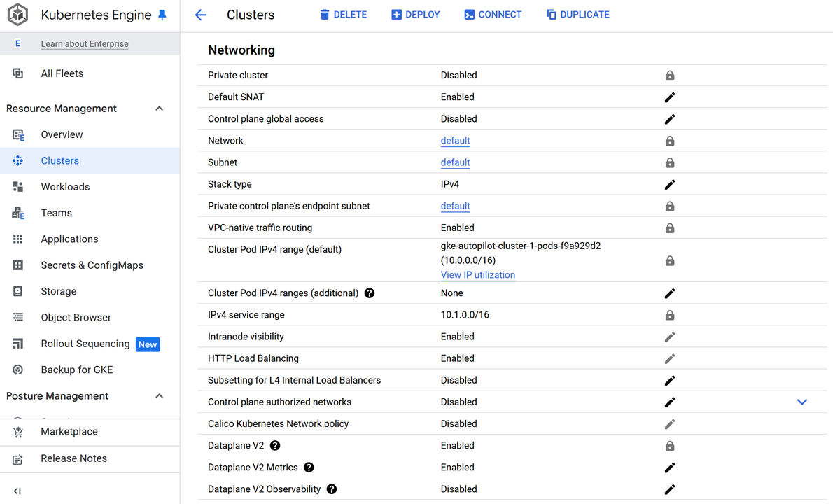
Task: Expand Control plane authorized networks details
Action: [802, 402]
